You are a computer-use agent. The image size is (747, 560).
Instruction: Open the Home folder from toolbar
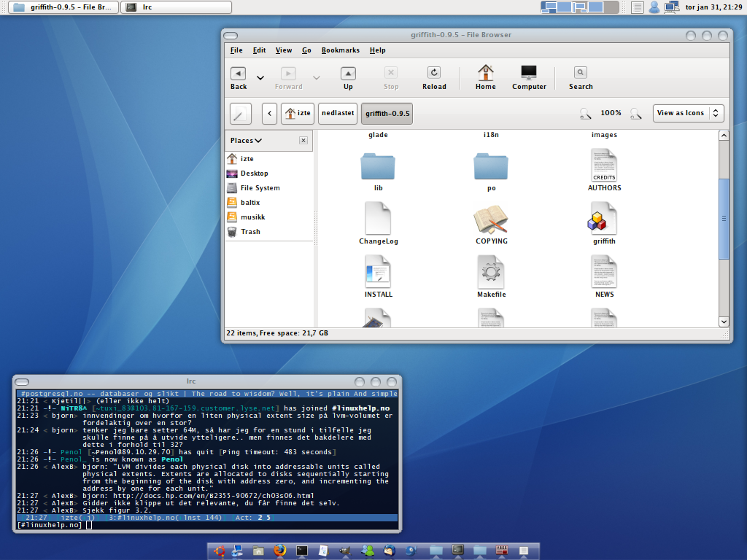485,77
